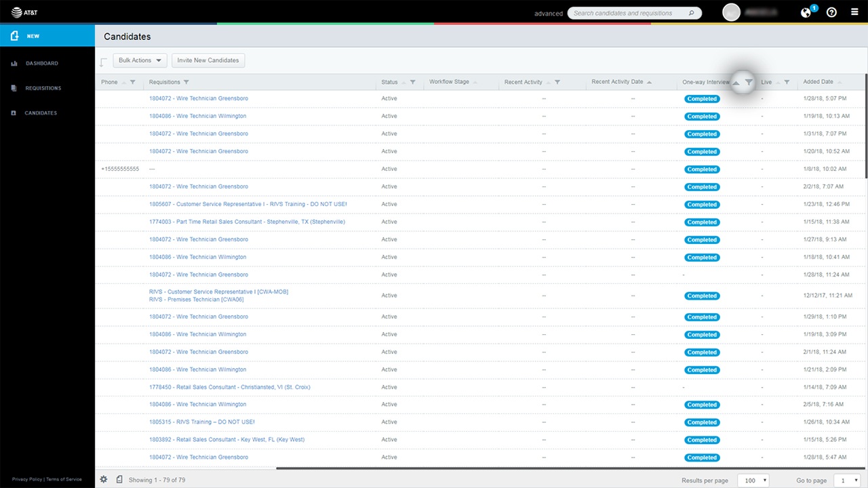This screenshot has height=488, width=868.
Task: Click the "Showing 1 - 79 of 79" text
Action: (157, 480)
